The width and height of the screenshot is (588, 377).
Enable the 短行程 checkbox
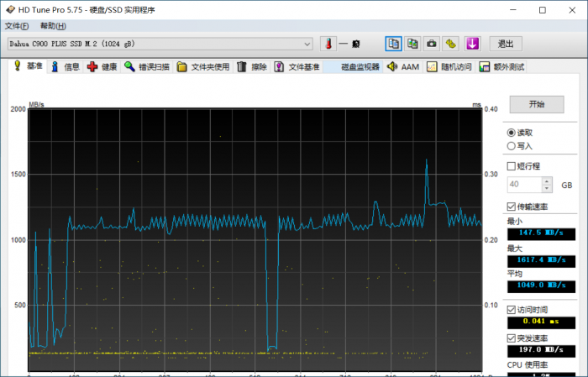[512, 166]
